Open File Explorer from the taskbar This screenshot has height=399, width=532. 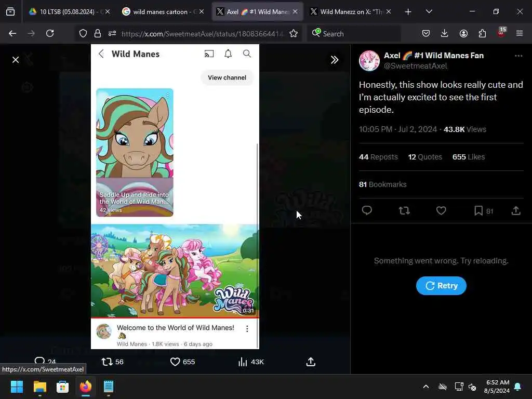tap(39, 387)
